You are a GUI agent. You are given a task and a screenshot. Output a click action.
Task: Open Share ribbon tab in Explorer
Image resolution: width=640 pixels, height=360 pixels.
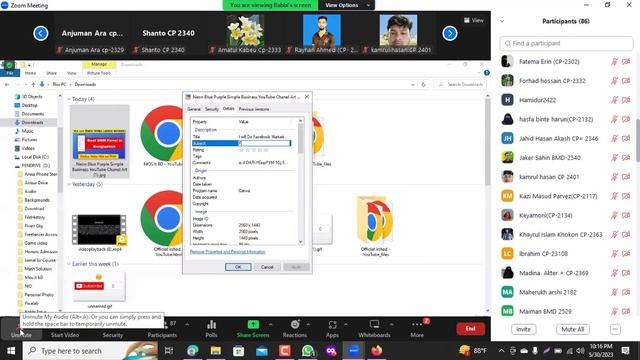pos(51,73)
